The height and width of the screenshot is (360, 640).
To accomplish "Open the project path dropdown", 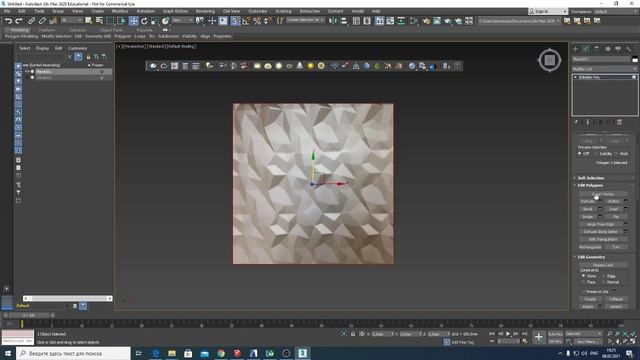I will point(519,21).
